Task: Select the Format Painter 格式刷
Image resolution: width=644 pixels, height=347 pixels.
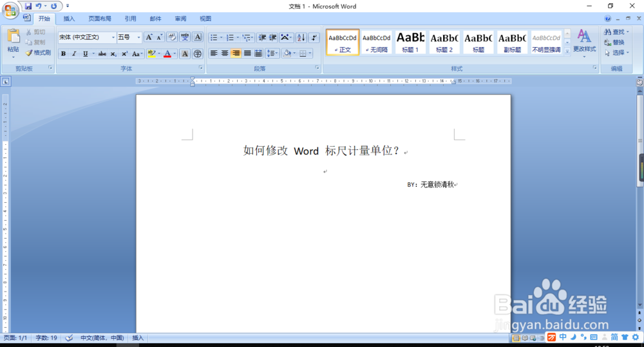Action: pyautogui.click(x=38, y=53)
